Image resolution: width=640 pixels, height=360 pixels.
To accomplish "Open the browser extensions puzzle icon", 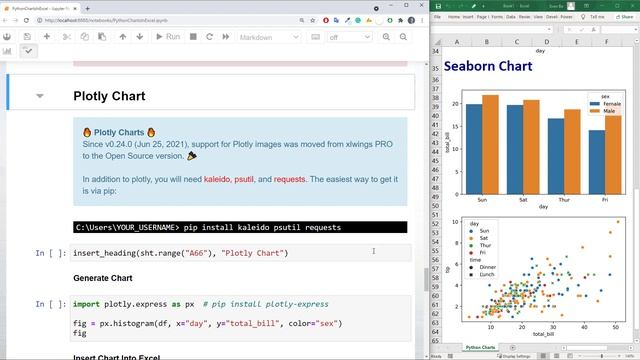I will point(400,20).
